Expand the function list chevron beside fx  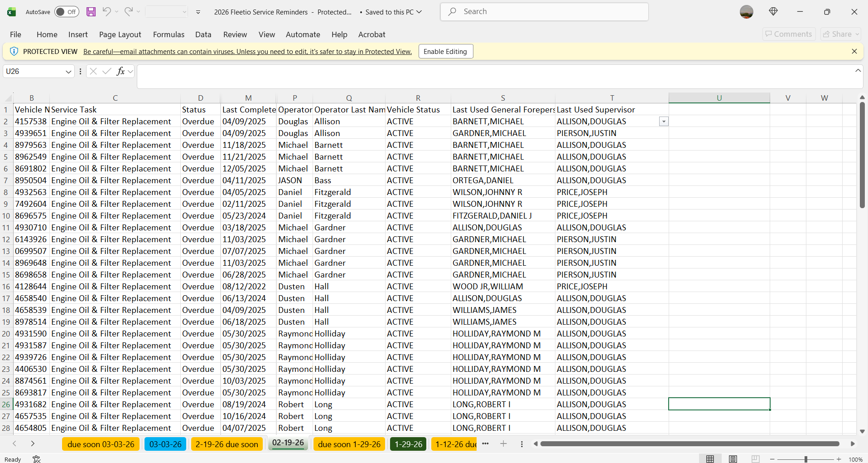pyautogui.click(x=130, y=71)
